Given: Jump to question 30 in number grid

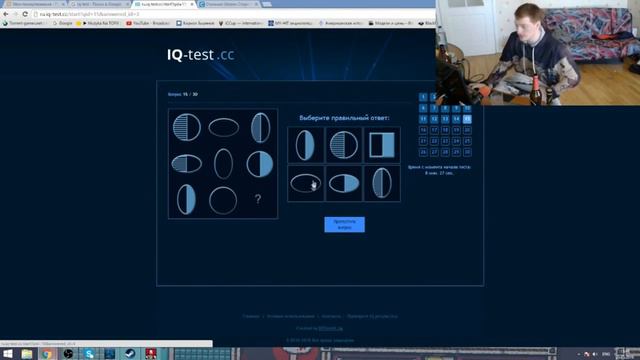Looking at the screenshot, I should (467, 152).
